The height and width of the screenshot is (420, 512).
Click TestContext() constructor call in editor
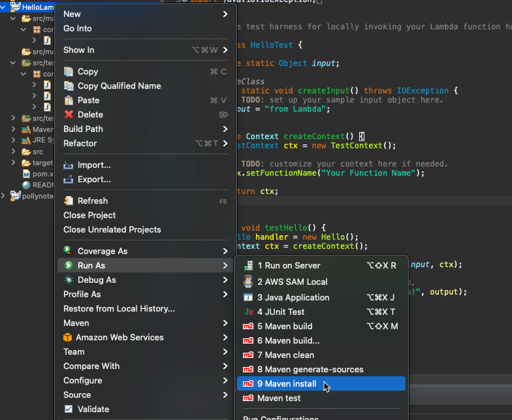(361, 145)
